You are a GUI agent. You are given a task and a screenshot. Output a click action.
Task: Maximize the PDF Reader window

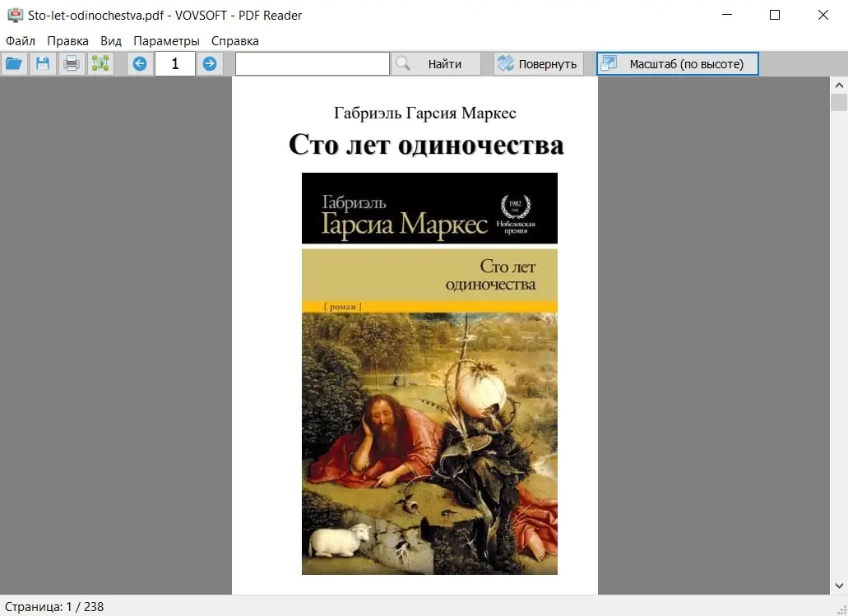click(x=775, y=15)
